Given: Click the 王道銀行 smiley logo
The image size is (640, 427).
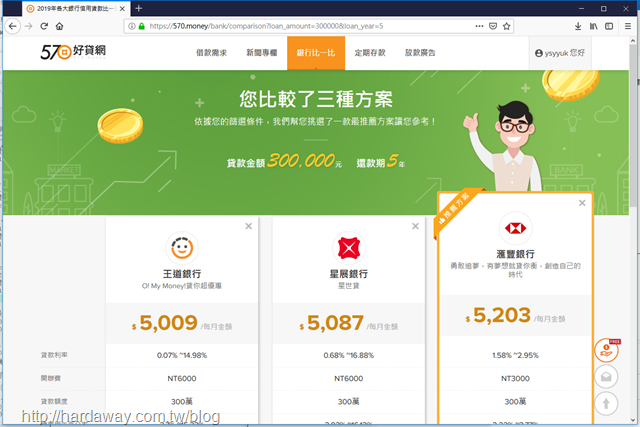Looking at the screenshot, I should click(x=182, y=248).
